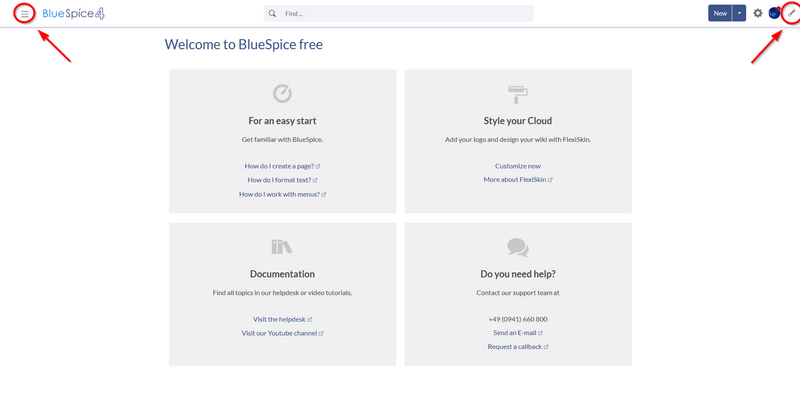The width and height of the screenshot is (800, 402).
Task: Open global actions gear icon
Action: click(x=758, y=13)
